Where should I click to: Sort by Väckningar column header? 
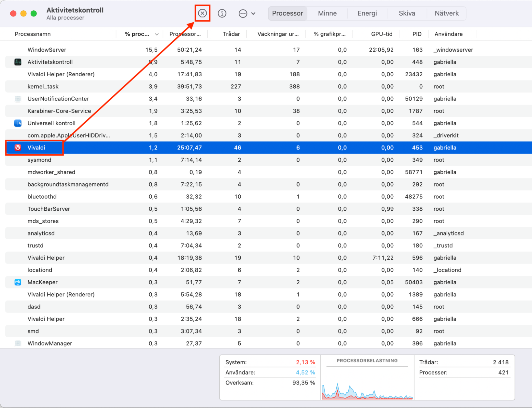[278, 34]
